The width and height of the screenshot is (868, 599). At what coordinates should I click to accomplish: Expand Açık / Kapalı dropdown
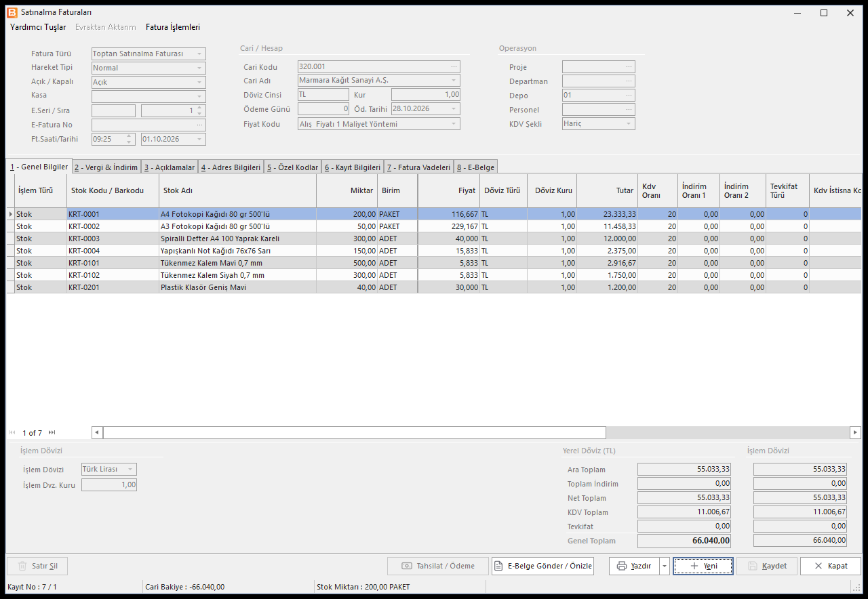coord(199,82)
